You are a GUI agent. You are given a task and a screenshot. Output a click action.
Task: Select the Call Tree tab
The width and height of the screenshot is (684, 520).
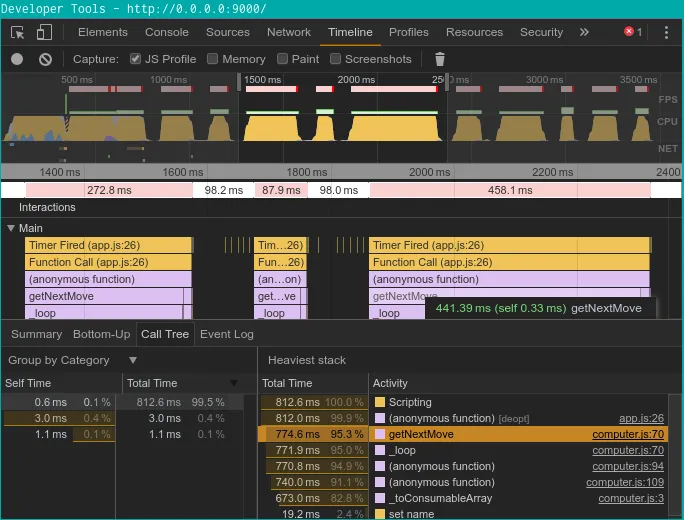[x=165, y=334]
